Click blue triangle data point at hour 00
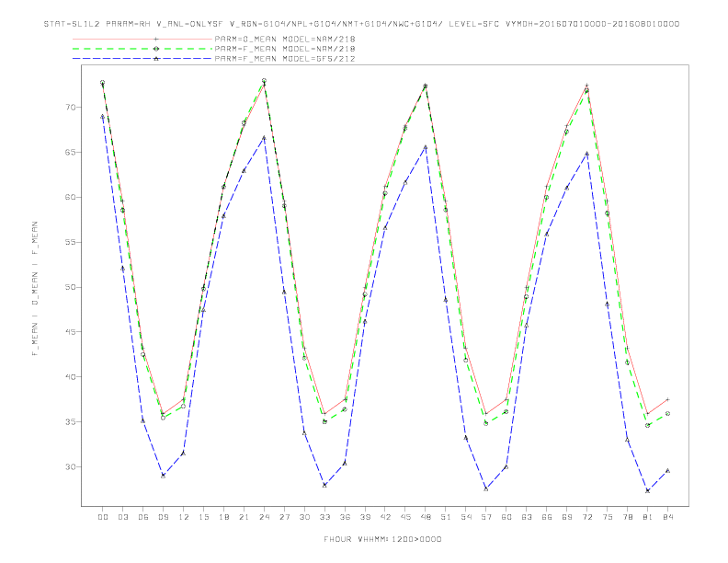728x563 pixels. tap(103, 117)
